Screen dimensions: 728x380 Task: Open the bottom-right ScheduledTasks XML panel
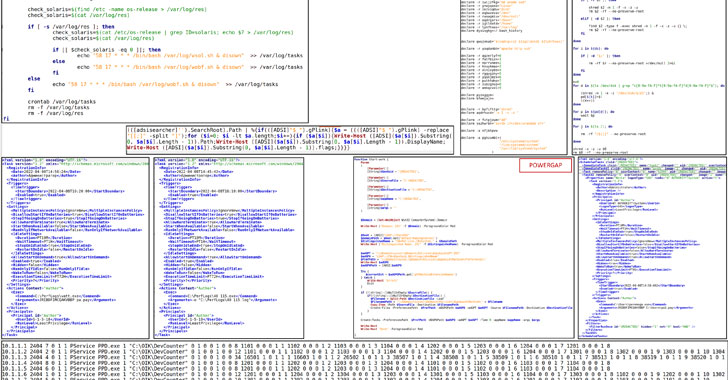pos(652,247)
